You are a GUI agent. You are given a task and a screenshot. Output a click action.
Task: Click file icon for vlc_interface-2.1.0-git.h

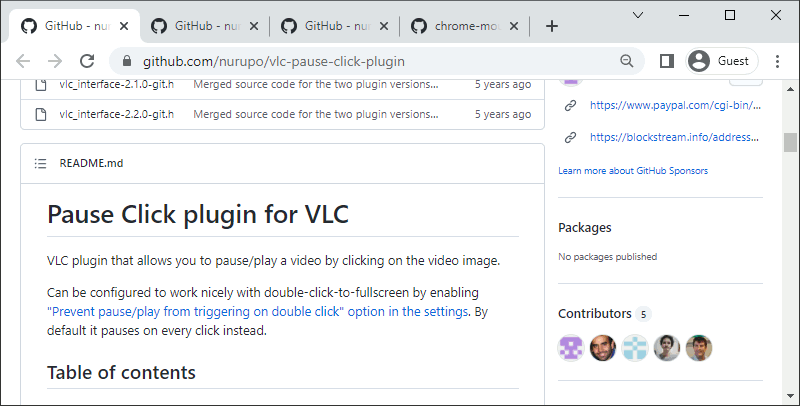[41, 84]
